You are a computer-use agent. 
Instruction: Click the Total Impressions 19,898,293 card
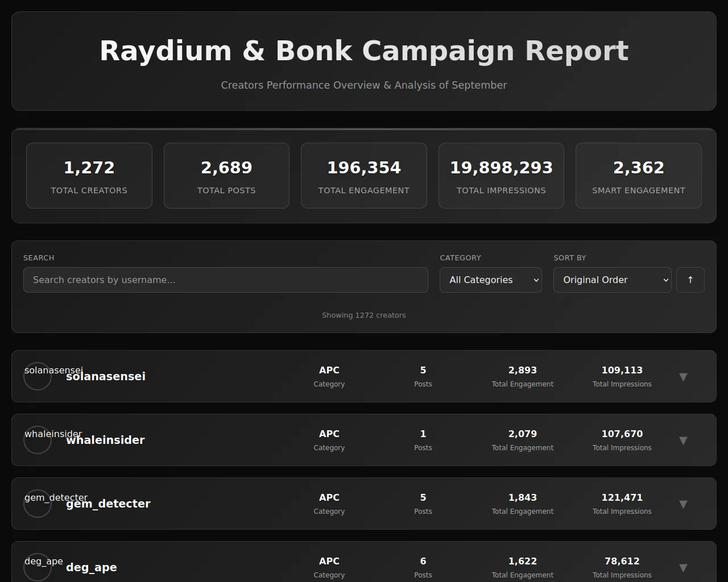point(501,176)
